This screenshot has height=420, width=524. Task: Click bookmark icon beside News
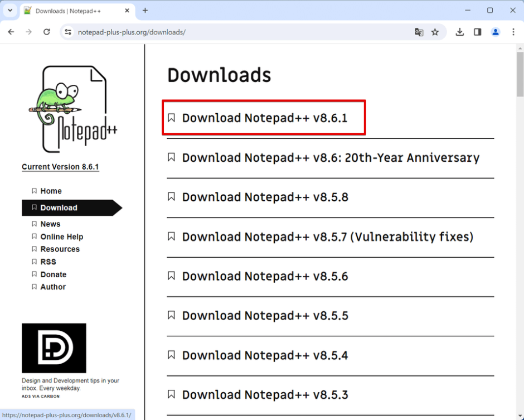[x=34, y=224]
